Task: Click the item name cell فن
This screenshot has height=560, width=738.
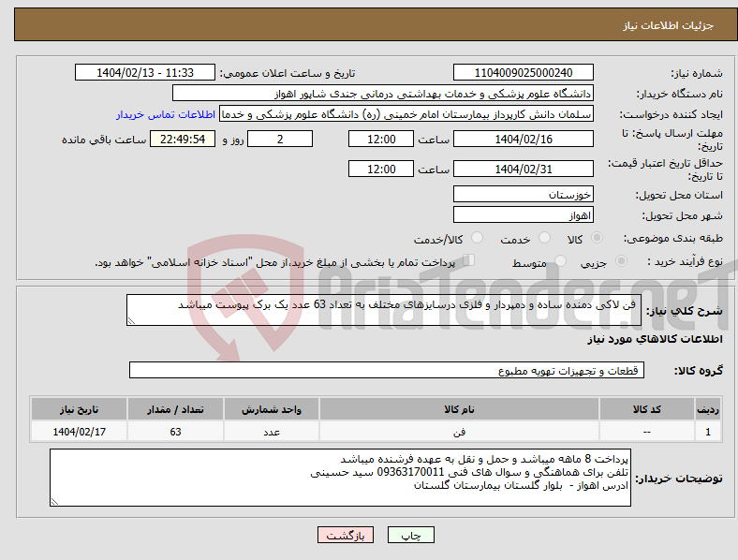Action: pos(459,432)
